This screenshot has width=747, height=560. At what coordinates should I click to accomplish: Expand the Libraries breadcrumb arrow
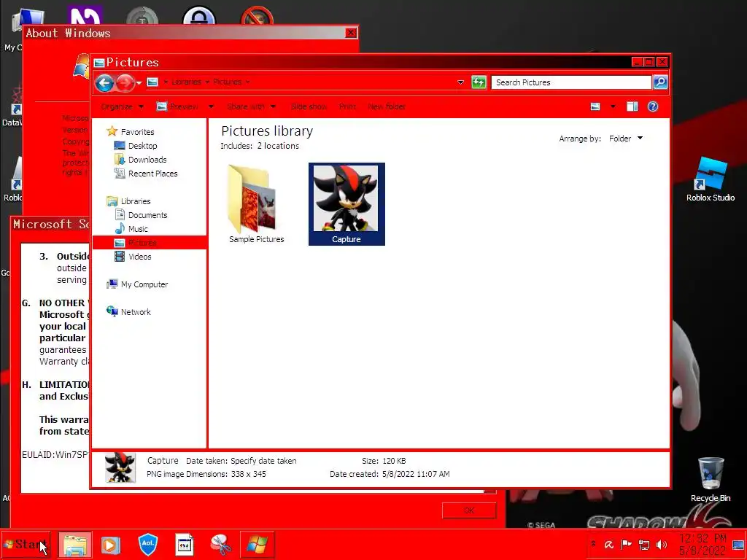click(207, 82)
